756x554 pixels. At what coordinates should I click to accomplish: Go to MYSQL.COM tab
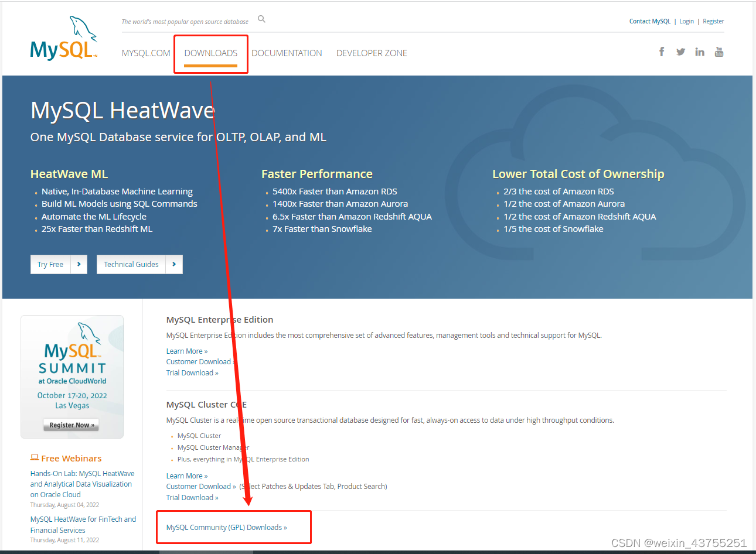tap(146, 53)
